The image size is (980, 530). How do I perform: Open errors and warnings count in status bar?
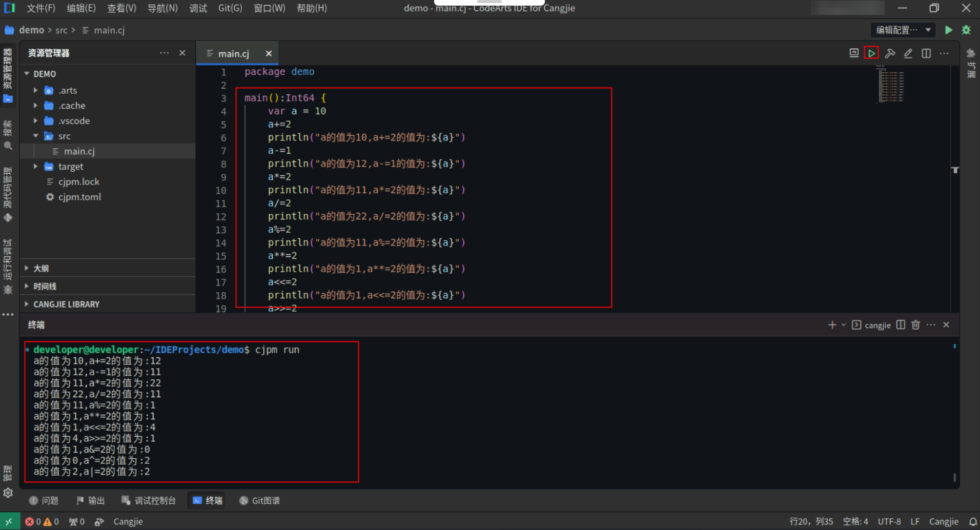[x=42, y=521]
